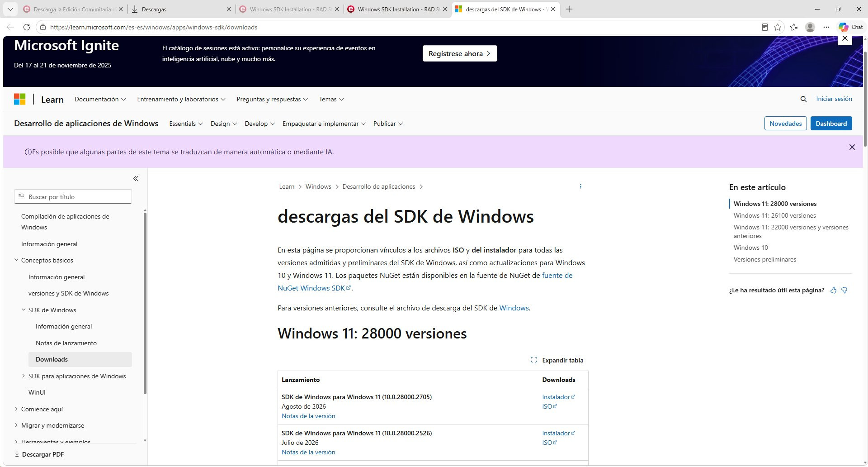Click the browser back arrow
This screenshot has height=467, width=868.
tap(10, 27)
